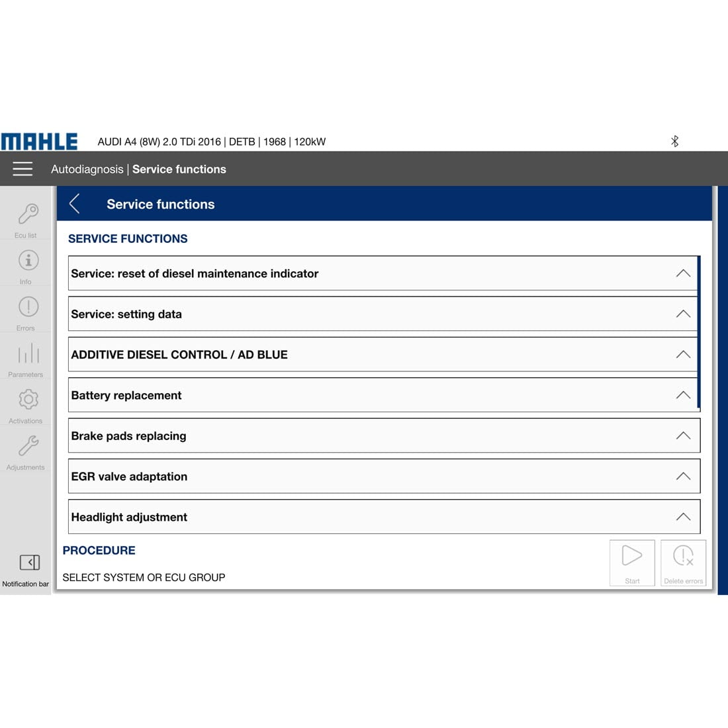Expand the Brake pads replacing chevron
Image resolution: width=728 pixels, height=728 pixels.
pos(683,436)
